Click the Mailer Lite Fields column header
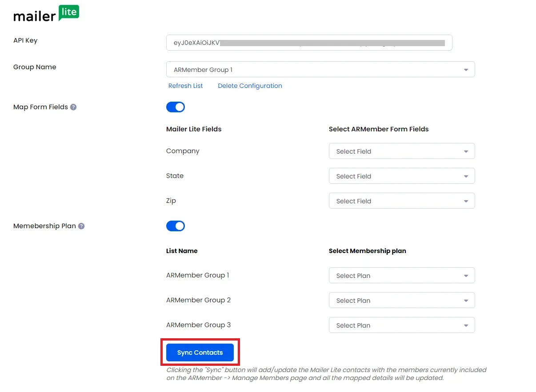Image resolution: width=536 pixels, height=392 pixels. [194, 129]
